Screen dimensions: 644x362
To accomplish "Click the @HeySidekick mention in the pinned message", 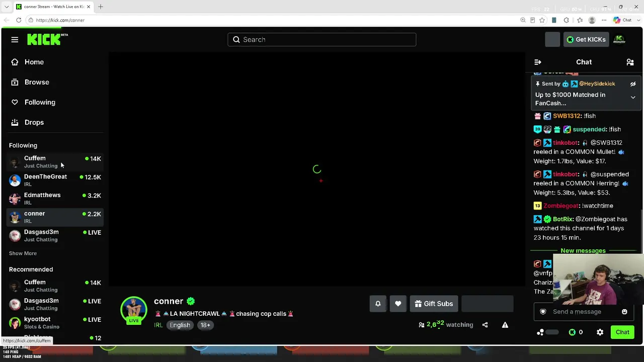I will point(597,84).
